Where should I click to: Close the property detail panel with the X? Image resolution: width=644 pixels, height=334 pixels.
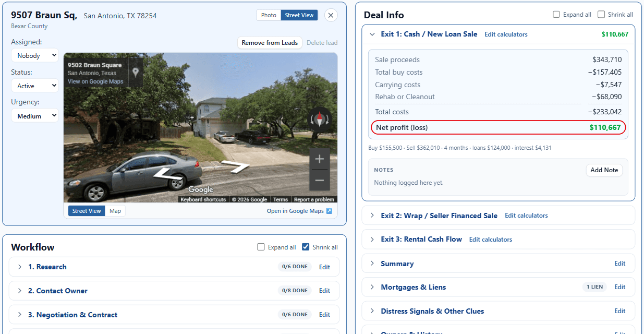click(x=331, y=15)
